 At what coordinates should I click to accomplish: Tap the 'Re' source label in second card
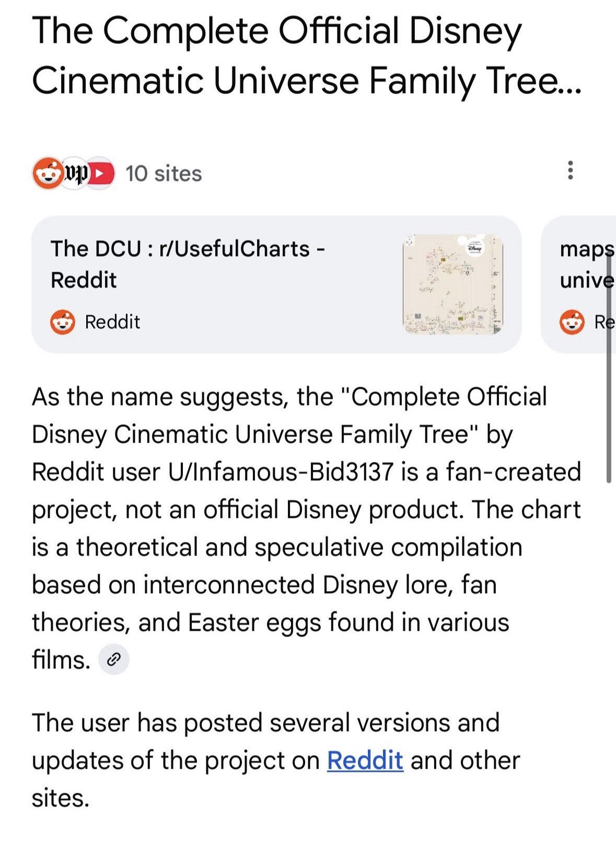pos(605,322)
